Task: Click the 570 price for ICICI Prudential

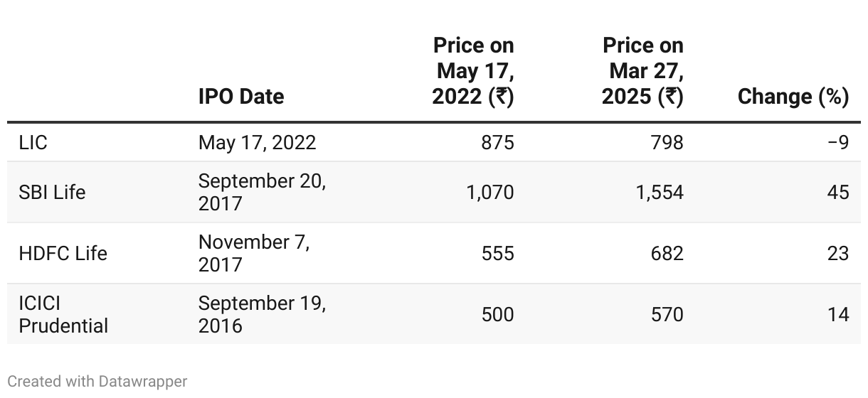Action: [x=667, y=314]
